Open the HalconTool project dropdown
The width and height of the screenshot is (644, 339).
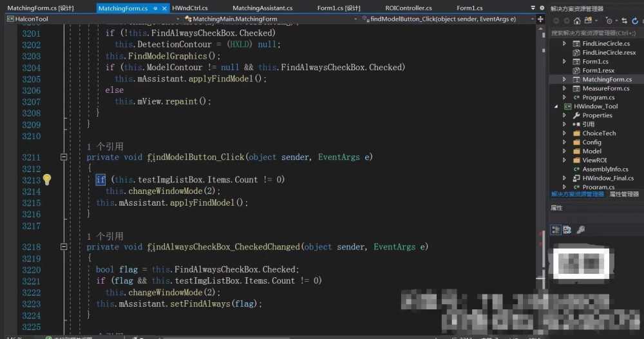pos(93,19)
